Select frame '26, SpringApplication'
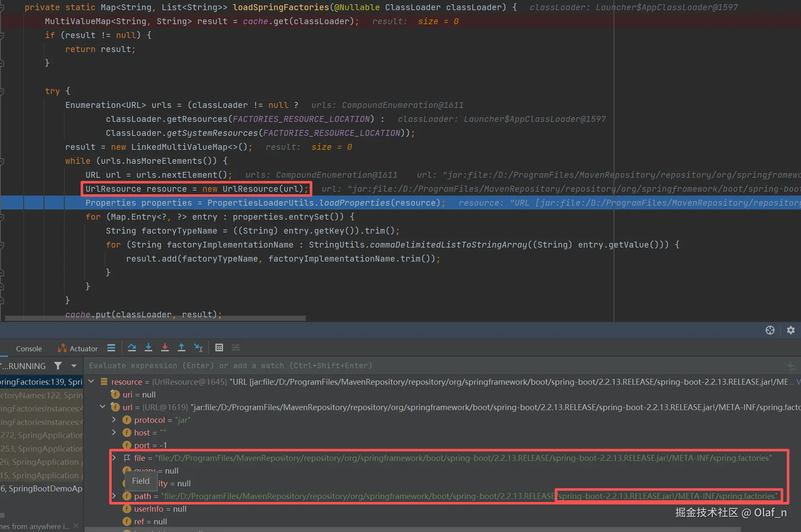Viewport: 801px width, 532px height. click(x=41, y=462)
